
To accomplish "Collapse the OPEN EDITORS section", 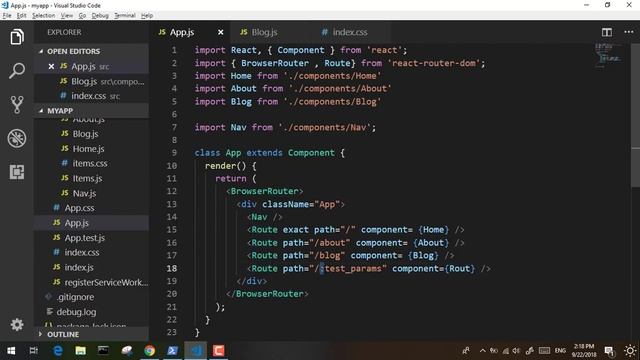I will [x=91, y=51].
